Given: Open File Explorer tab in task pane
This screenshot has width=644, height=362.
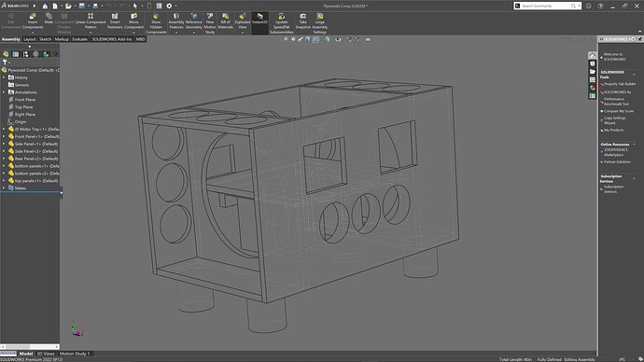Looking at the screenshot, I should click(x=593, y=72).
